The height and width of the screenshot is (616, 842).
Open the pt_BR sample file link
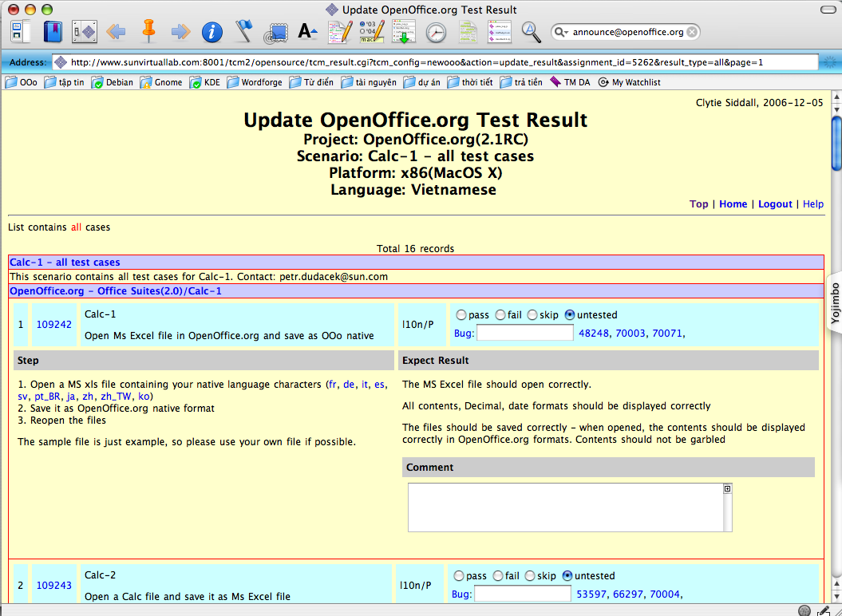(47, 397)
